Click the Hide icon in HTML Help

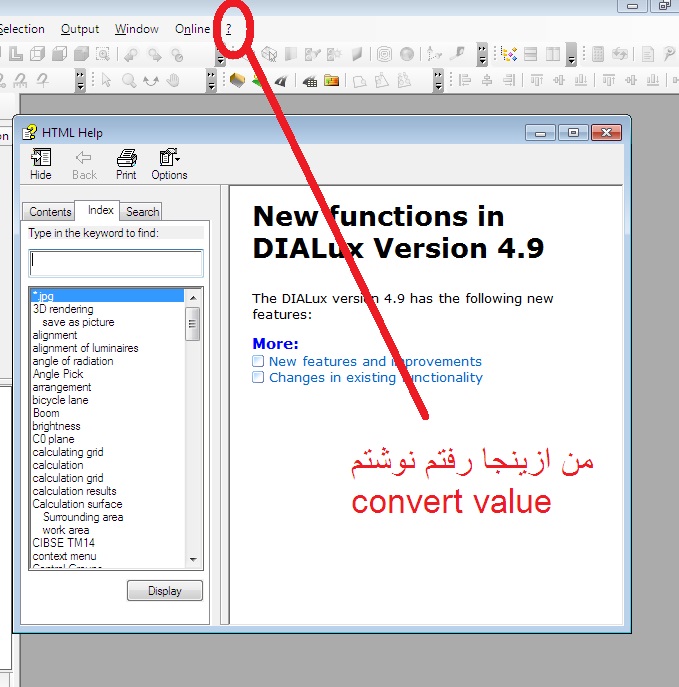tap(41, 164)
